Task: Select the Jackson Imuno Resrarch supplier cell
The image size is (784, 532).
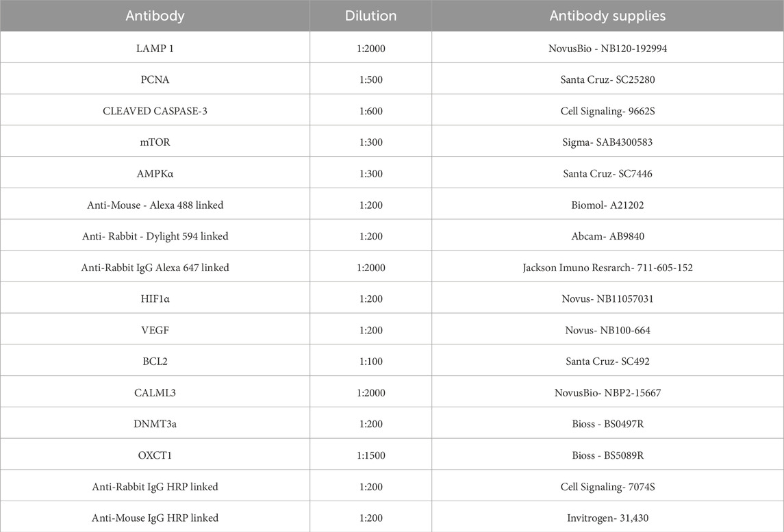Action: point(607,268)
